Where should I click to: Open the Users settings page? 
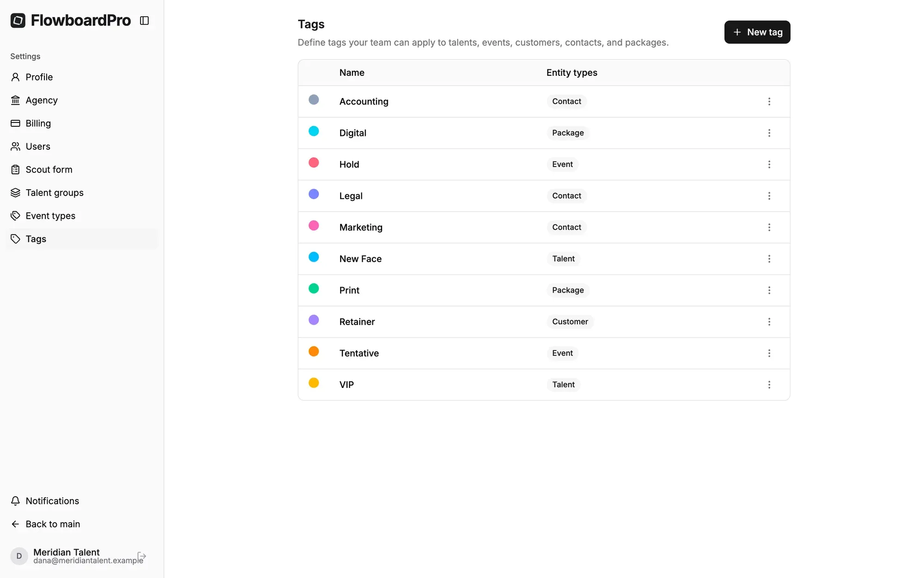point(82,147)
